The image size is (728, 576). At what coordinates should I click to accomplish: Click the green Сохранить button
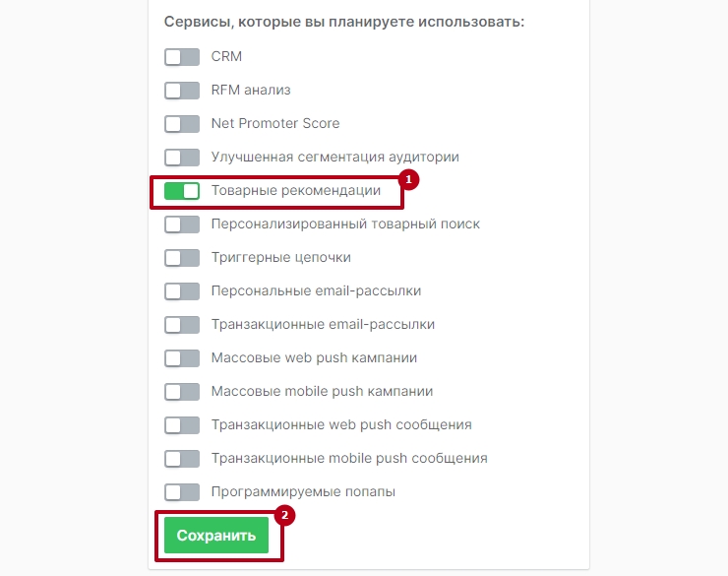click(x=216, y=536)
